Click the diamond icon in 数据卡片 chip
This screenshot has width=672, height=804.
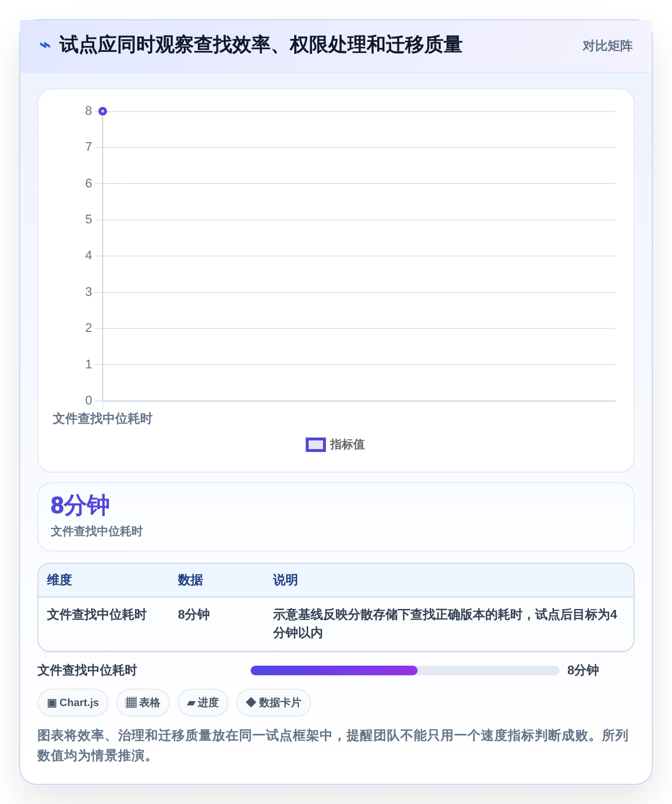coord(251,702)
